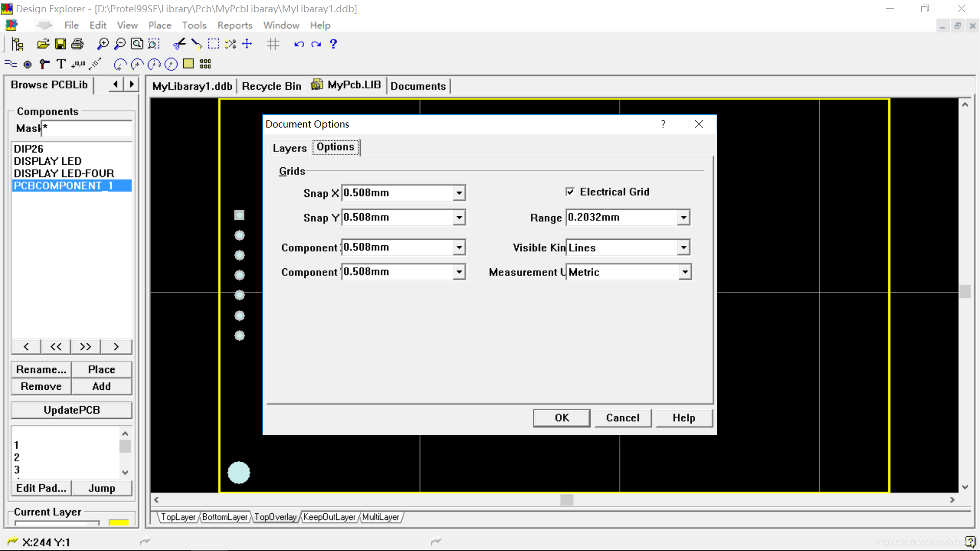Toggle the Electrical Grid checkbox
The height and width of the screenshot is (551, 980).
(x=570, y=192)
